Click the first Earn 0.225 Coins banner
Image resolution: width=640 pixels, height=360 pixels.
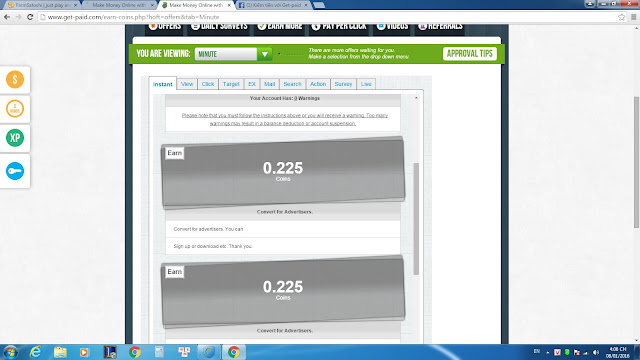(283, 172)
